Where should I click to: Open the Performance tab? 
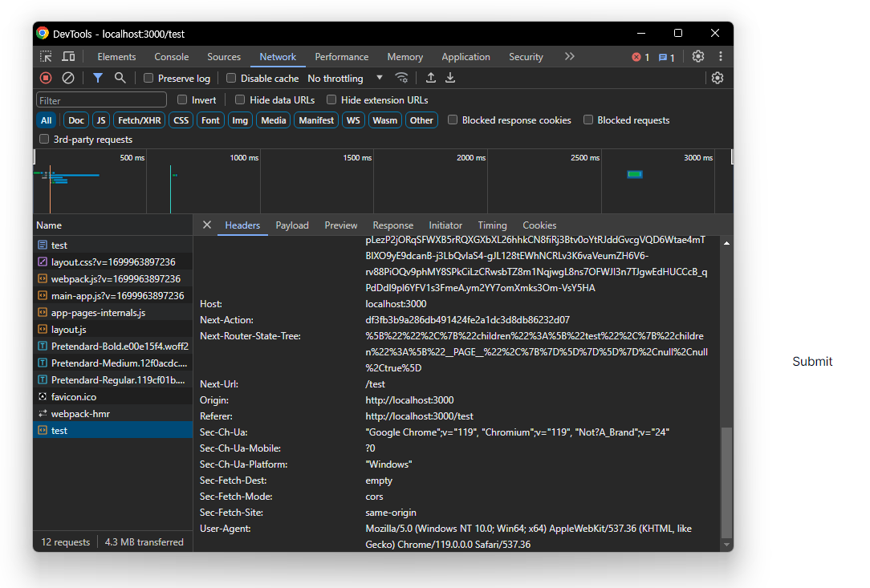(x=342, y=57)
